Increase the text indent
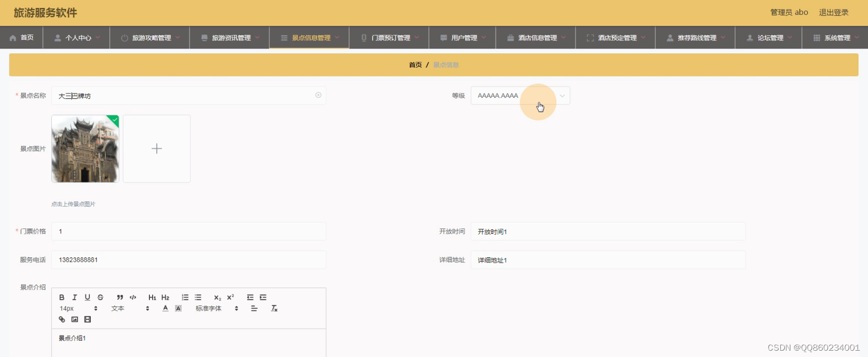This screenshot has height=357, width=868. coord(263,297)
